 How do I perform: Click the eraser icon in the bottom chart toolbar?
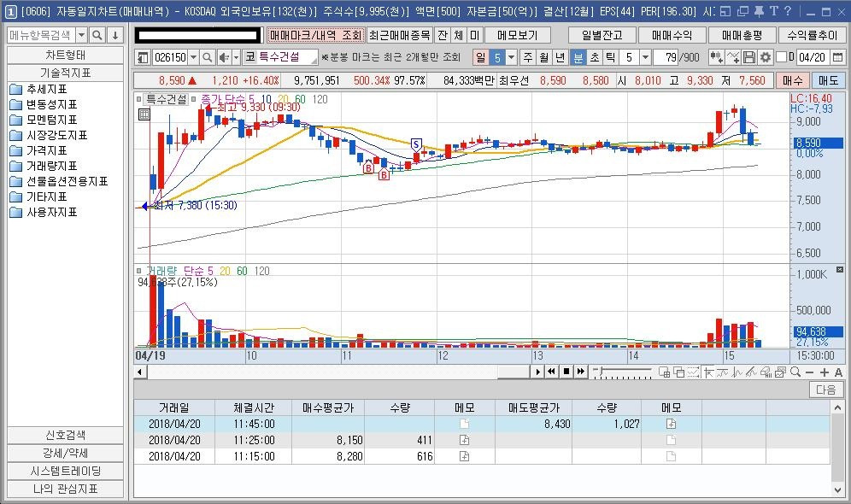766,372
